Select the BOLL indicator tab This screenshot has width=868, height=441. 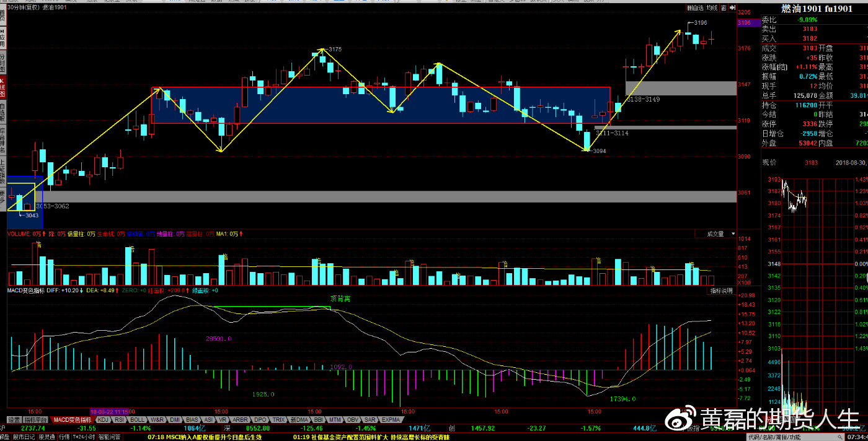click(x=138, y=420)
